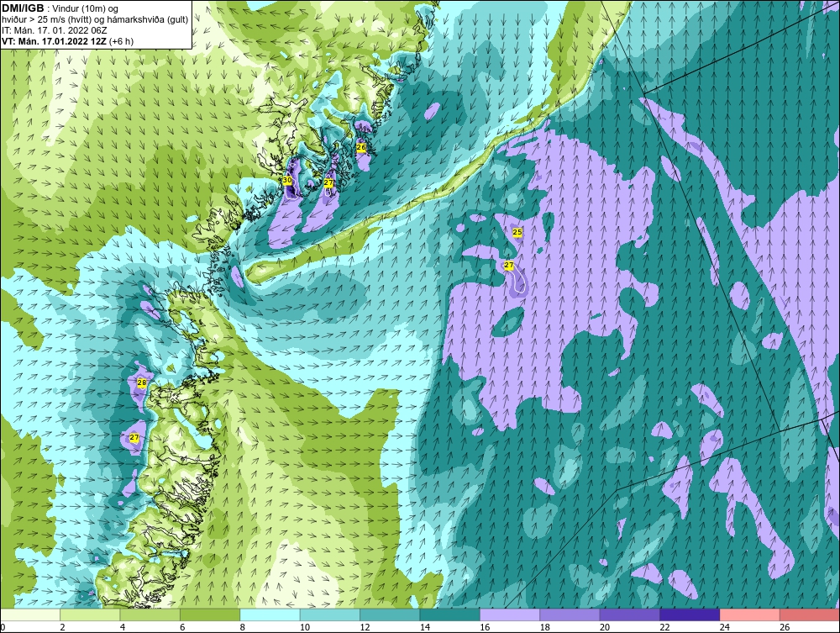Click the yellow 30 m/s gust label

pyautogui.click(x=287, y=181)
